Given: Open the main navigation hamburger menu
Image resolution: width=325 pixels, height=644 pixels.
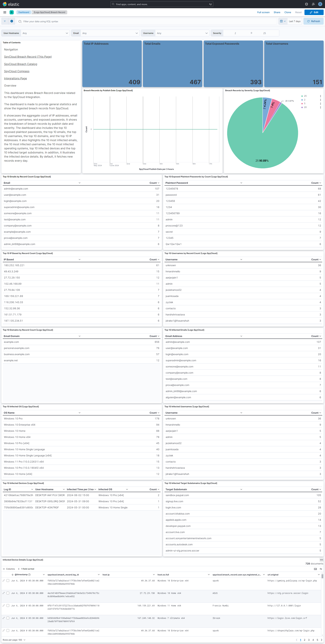Looking at the screenshot, I should 4,12.
